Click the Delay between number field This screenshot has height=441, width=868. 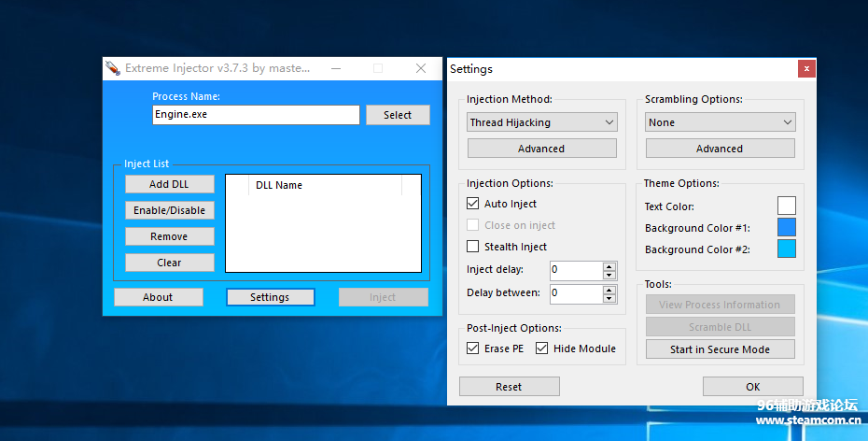click(x=576, y=293)
